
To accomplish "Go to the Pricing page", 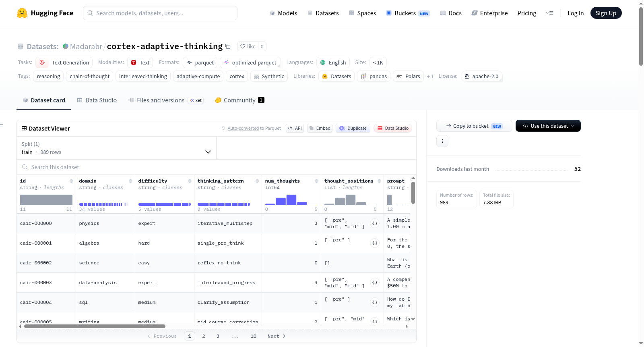I will pyautogui.click(x=527, y=13).
